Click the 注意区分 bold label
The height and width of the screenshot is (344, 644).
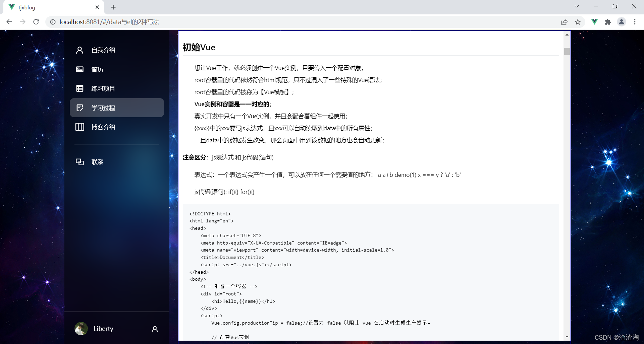click(x=194, y=157)
